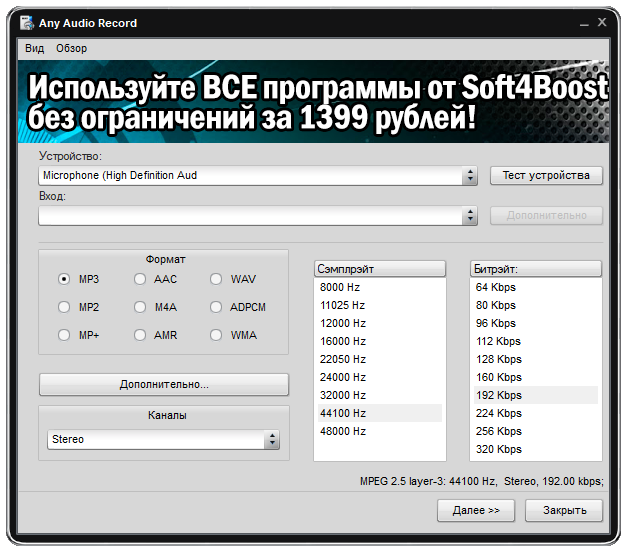
Task: Click the Сэмплрэйт column header
Action: [x=379, y=269]
